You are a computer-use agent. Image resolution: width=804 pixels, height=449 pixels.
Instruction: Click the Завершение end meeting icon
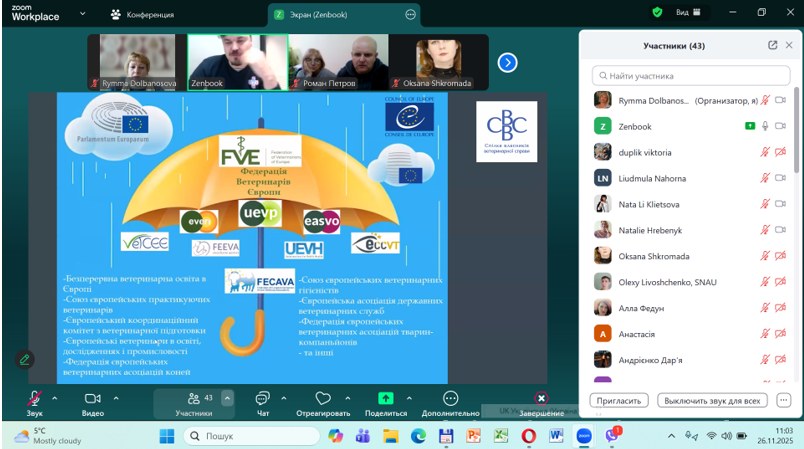coord(541,398)
